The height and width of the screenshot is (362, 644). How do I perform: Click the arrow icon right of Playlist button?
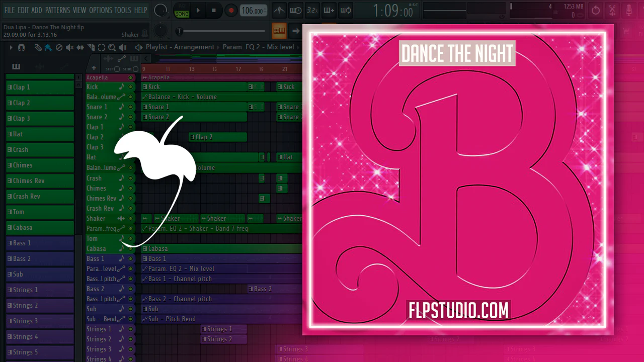[296, 31]
